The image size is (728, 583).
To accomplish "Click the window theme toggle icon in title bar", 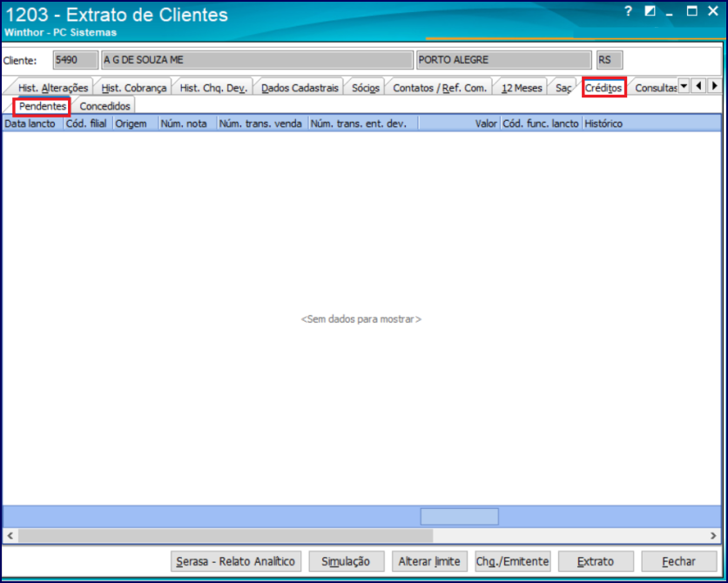I will [650, 11].
